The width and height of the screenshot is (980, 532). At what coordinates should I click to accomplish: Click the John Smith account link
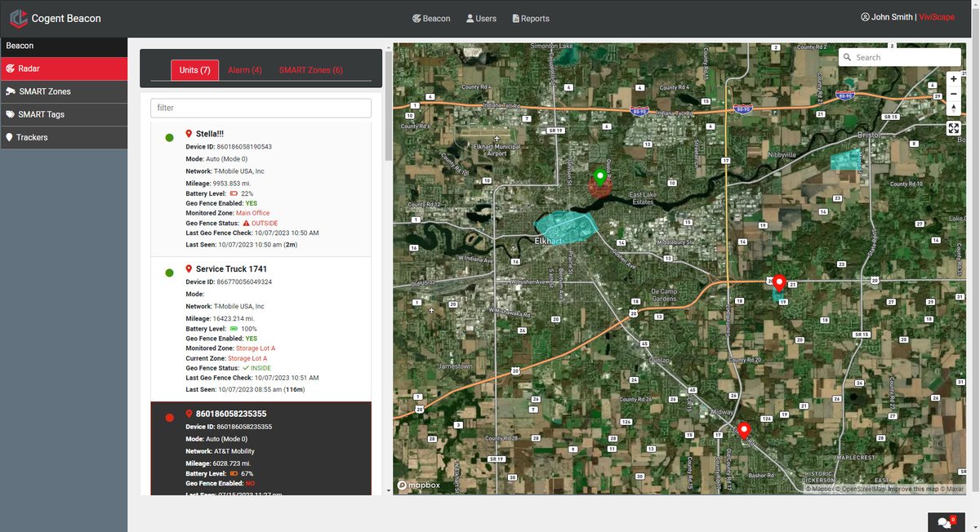coord(887,17)
